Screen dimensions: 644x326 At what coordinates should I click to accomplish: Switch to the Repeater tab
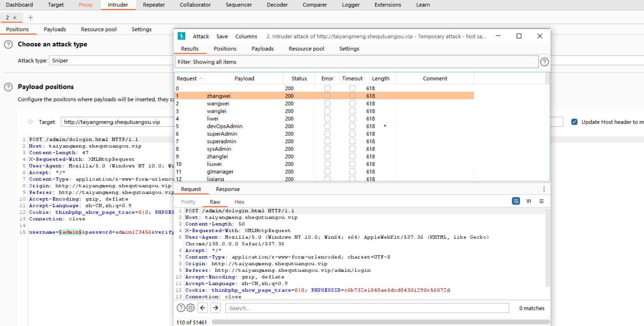point(154,5)
